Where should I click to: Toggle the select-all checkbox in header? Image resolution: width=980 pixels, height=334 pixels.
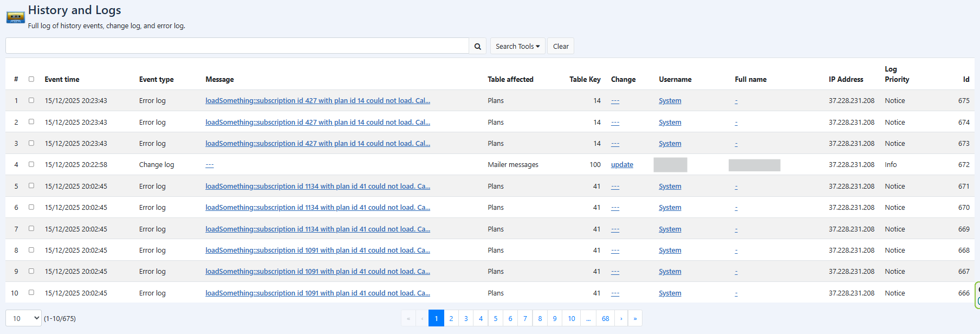pyautogui.click(x=31, y=79)
